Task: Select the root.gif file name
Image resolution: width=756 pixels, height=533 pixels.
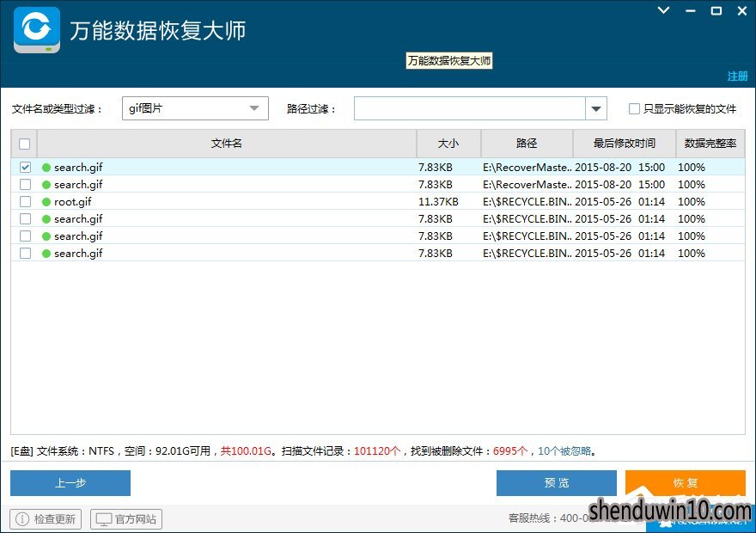Action: (73, 202)
